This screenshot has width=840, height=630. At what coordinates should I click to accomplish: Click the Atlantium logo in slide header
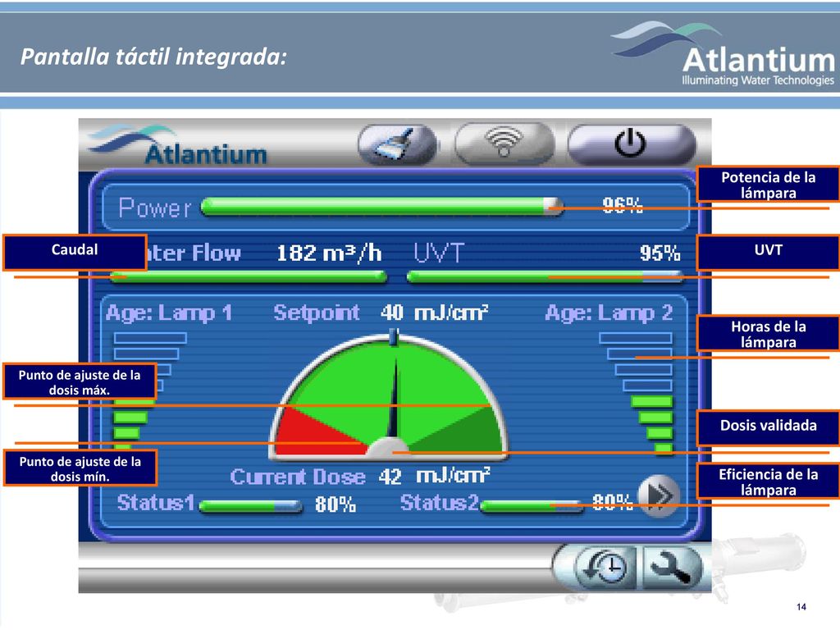(x=724, y=53)
